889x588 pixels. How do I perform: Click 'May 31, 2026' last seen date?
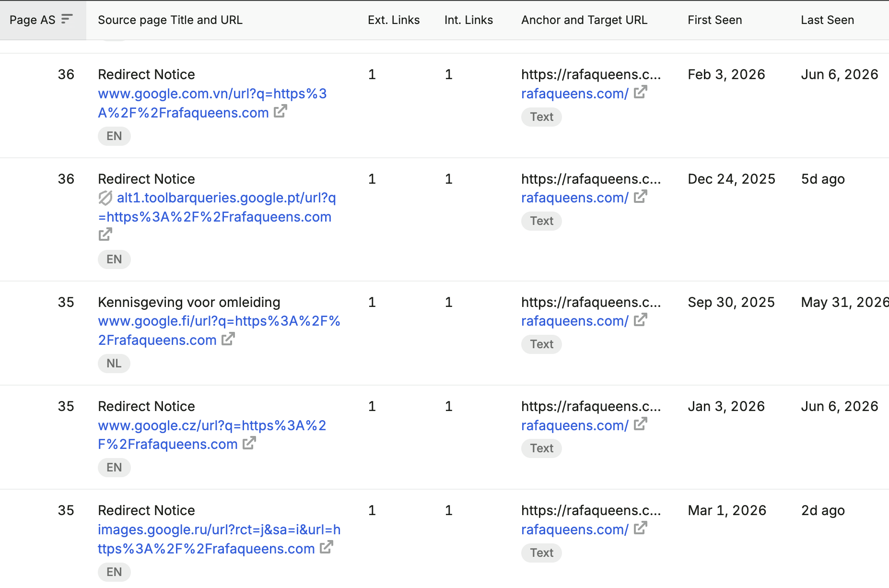[x=845, y=302]
